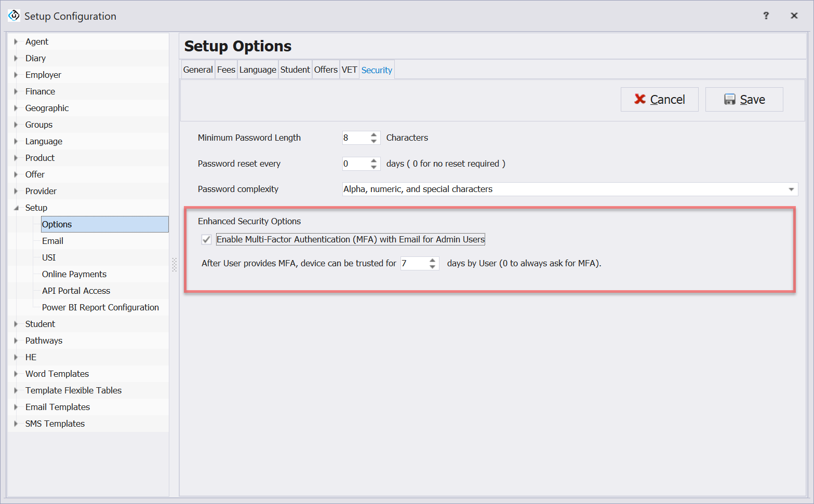Decrease password reset days with down arrow
Viewport: 814px width, 504px height.
(373, 167)
